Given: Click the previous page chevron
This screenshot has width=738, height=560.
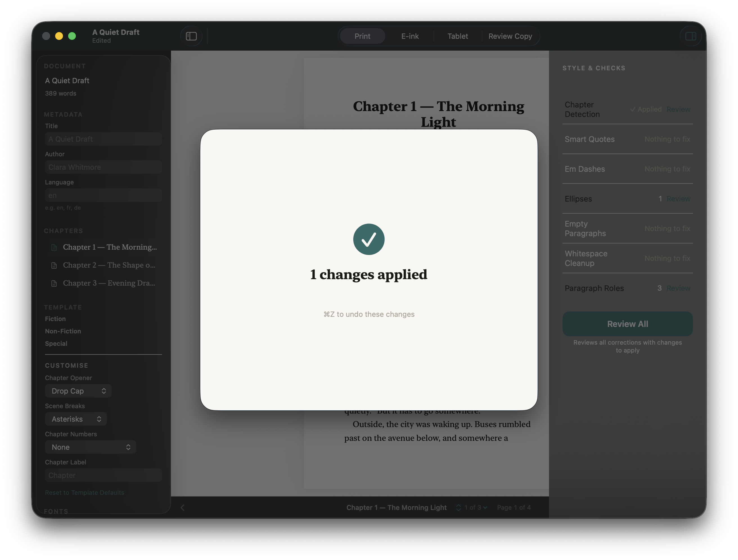Looking at the screenshot, I should point(183,508).
